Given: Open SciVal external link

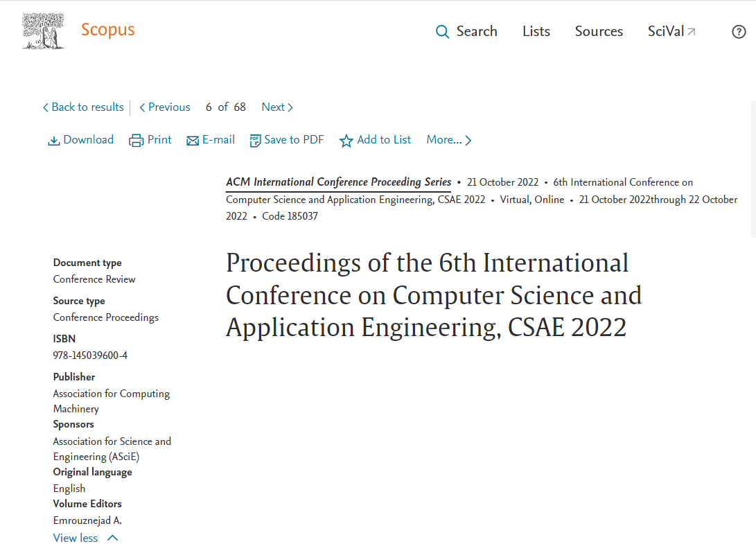Looking at the screenshot, I should click(x=671, y=31).
